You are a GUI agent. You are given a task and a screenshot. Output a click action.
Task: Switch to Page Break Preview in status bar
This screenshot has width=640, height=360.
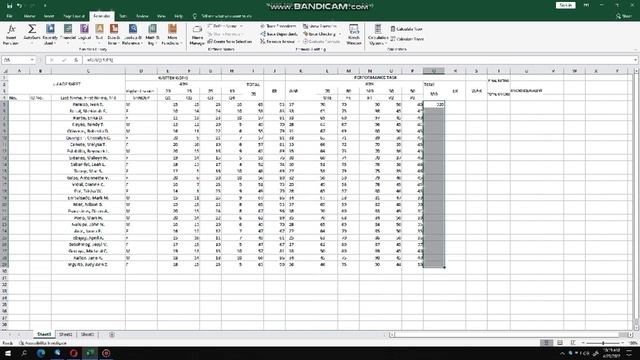coord(573,343)
